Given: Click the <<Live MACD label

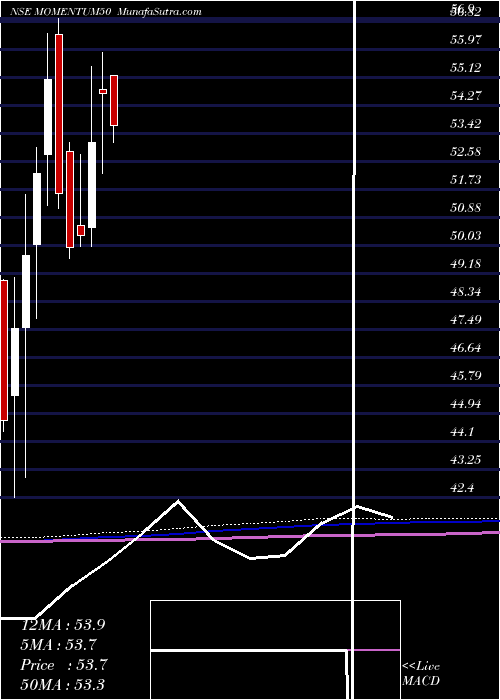Looking at the screenshot, I should point(421,674).
